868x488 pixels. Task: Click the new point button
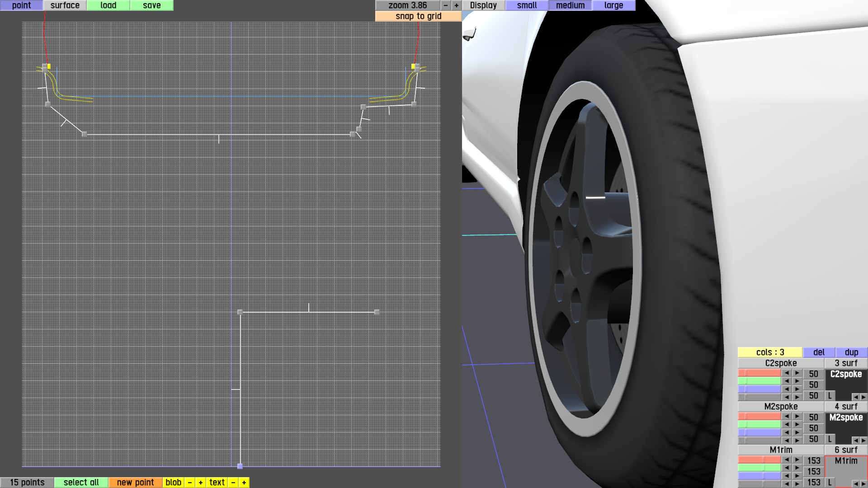(135, 483)
